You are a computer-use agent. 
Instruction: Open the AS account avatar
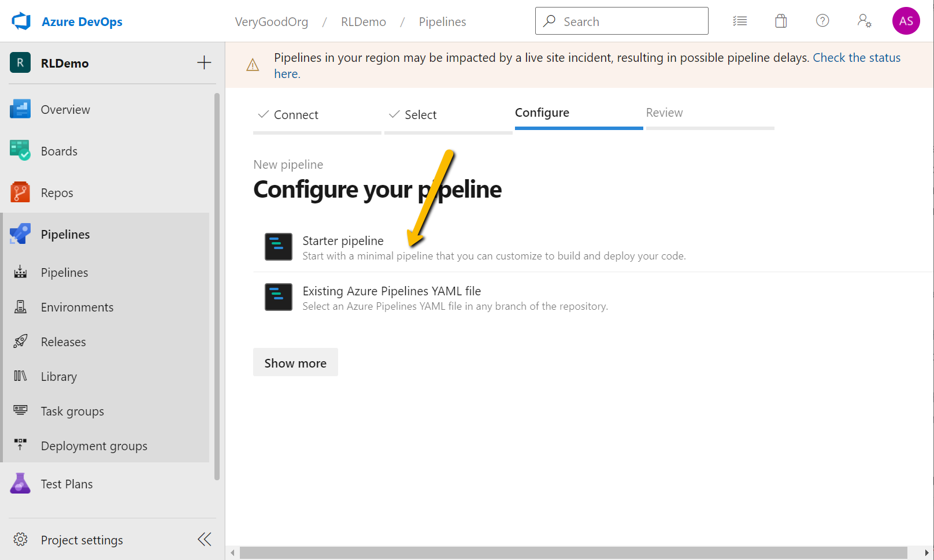tap(906, 21)
